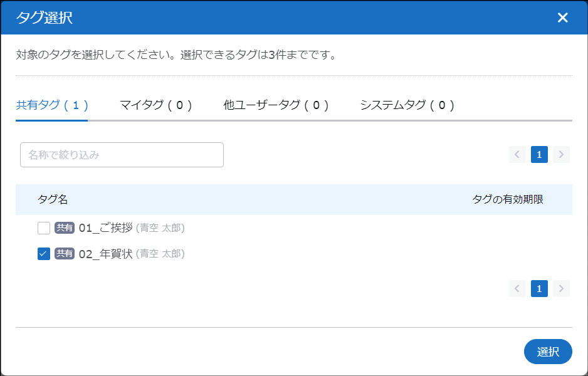Switch to the 他ユーザータグ tab

(x=276, y=105)
